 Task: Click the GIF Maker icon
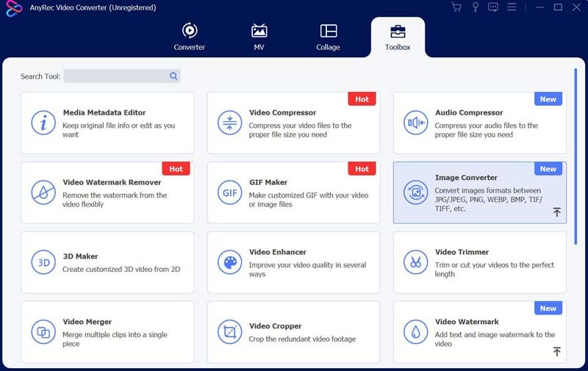[x=229, y=192]
